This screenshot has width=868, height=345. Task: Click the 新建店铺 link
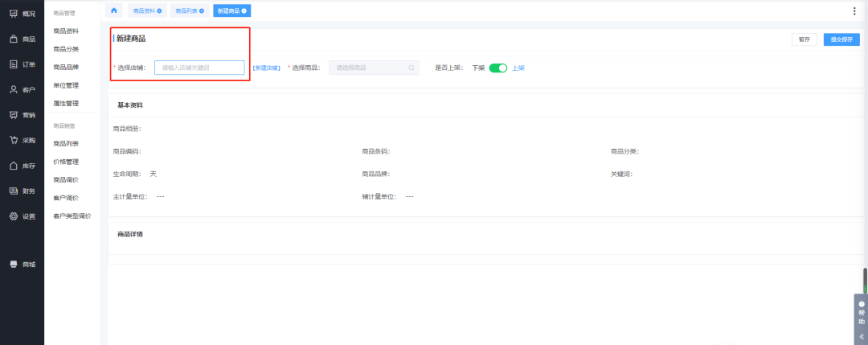(266, 68)
